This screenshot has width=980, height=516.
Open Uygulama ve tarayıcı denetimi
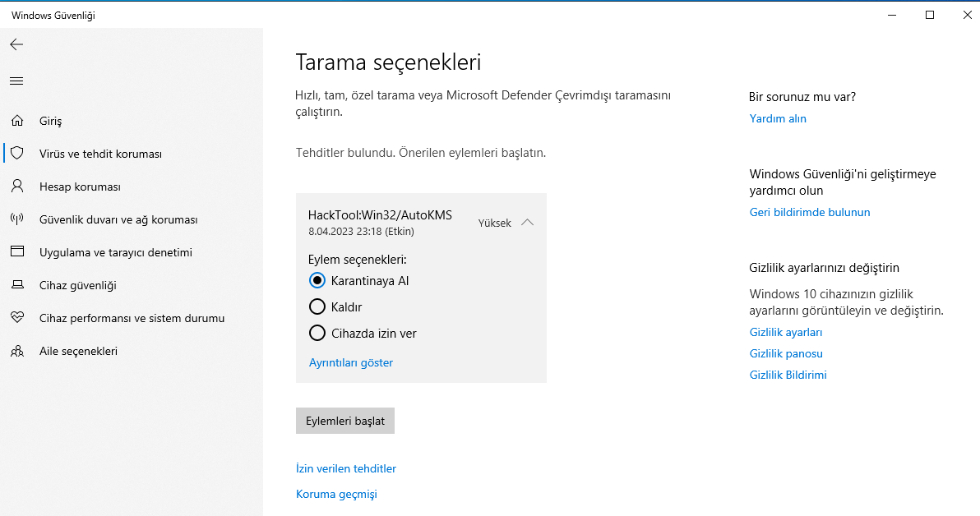tap(116, 252)
